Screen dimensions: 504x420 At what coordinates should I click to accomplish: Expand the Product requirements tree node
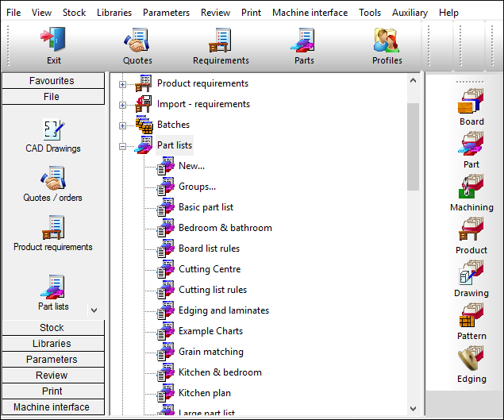[x=122, y=84]
